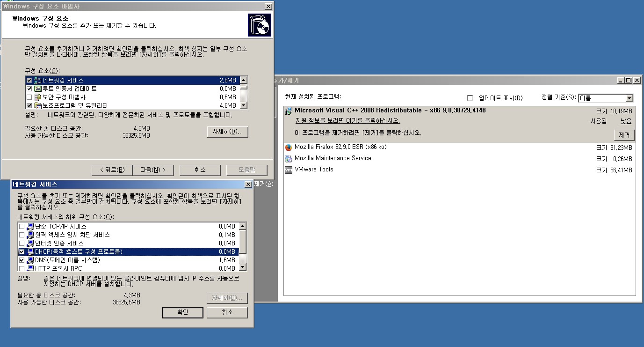644x347 pixels.
Task: Click the Back (뒤로) wizard button
Action: [112, 170]
